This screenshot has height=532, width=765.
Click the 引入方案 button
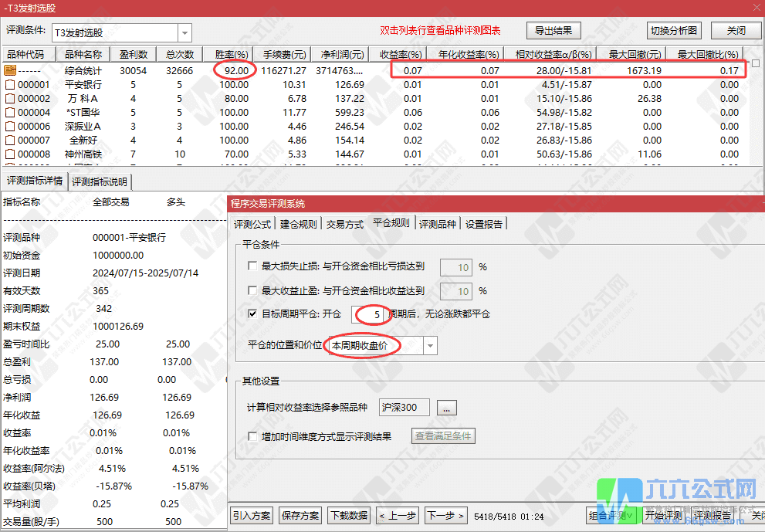click(251, 516)
